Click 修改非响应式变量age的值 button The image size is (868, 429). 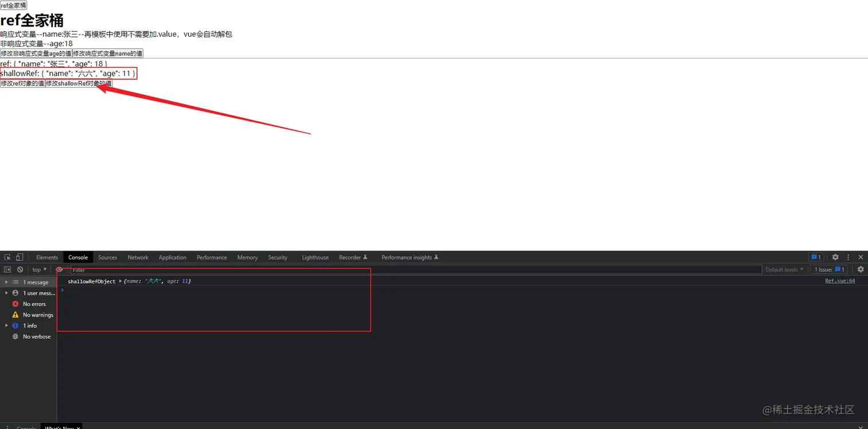pyautogui.click(x=36, y=53)
